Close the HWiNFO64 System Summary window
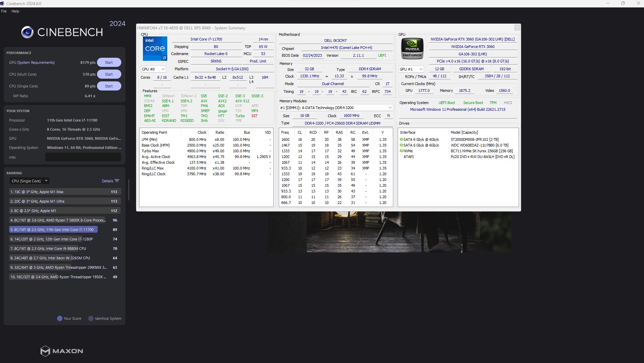Screen dimensions: 644x363 click(517, 28)
